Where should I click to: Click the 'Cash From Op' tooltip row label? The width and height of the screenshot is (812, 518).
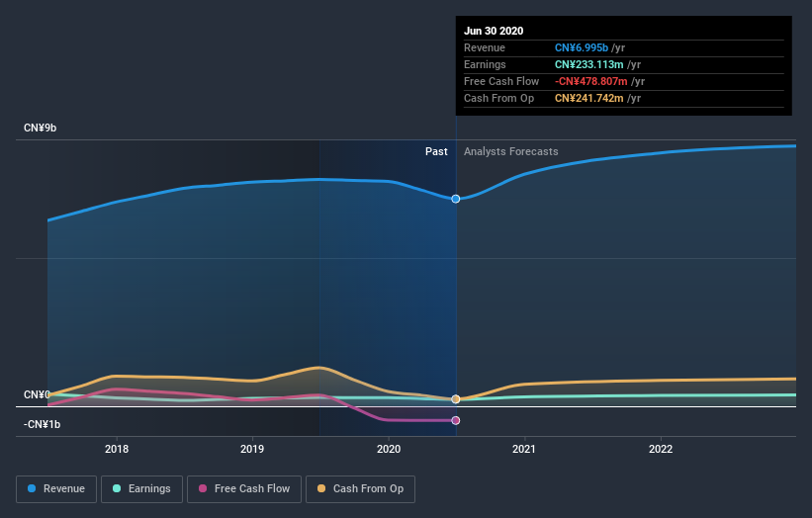pos(498,98)
